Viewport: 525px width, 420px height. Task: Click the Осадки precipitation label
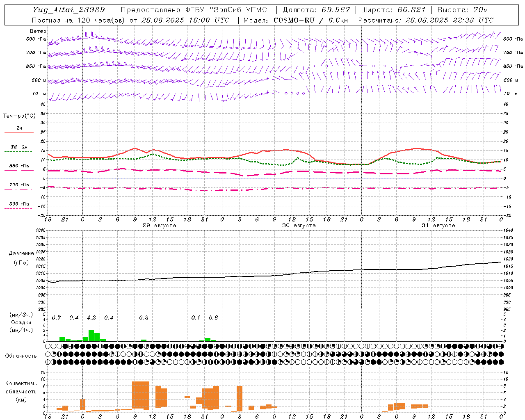tap(21, 322)
